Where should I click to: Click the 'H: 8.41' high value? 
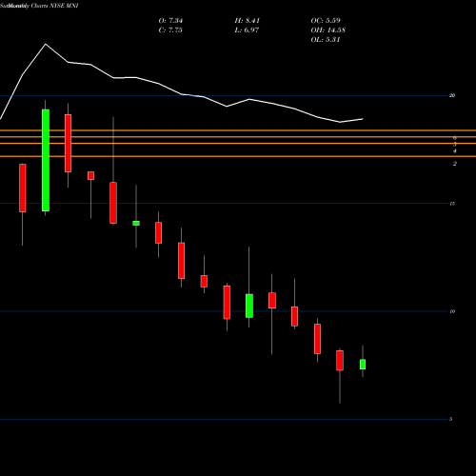248,21
